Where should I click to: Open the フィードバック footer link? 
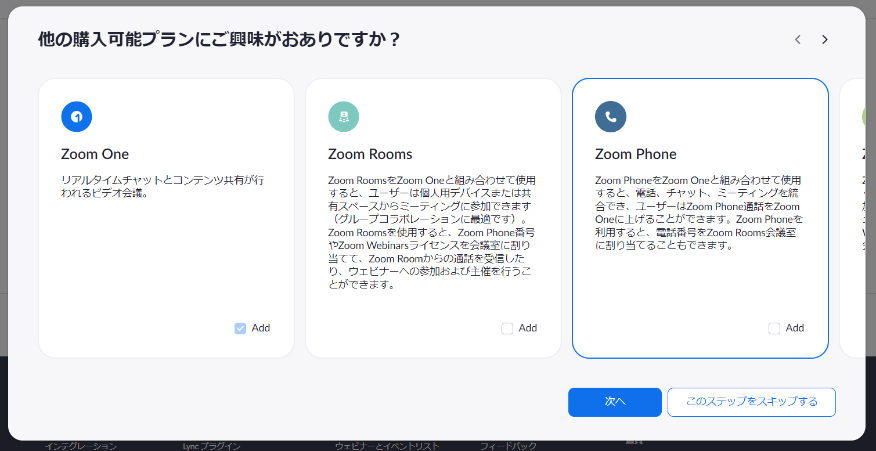(508, 446)
